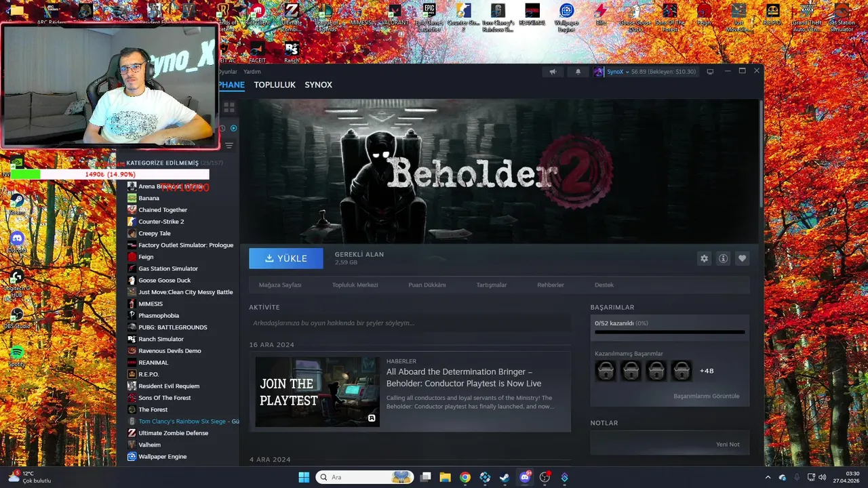This screenshot has width=868, height=488.
Task: Open Windows Start menu
Action: tap(304, 477)
